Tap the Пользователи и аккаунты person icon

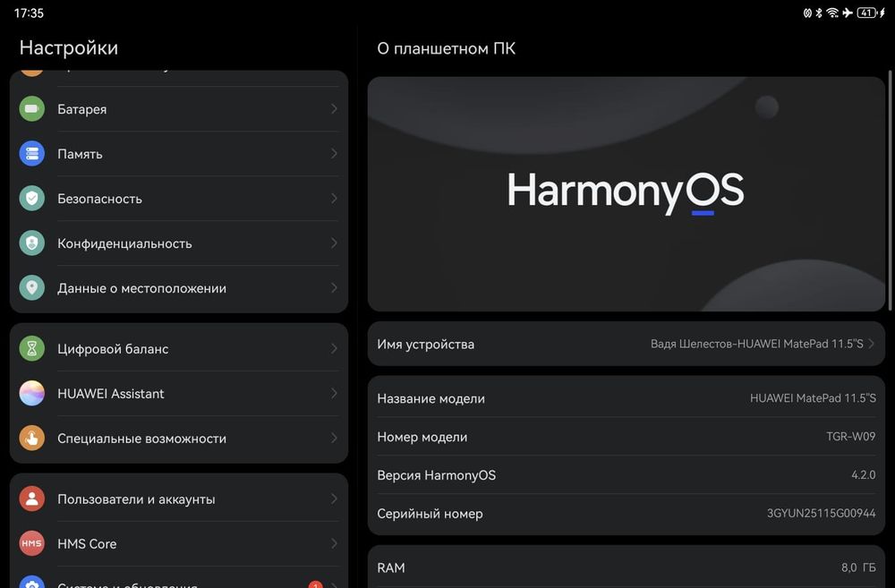[32, 499]
